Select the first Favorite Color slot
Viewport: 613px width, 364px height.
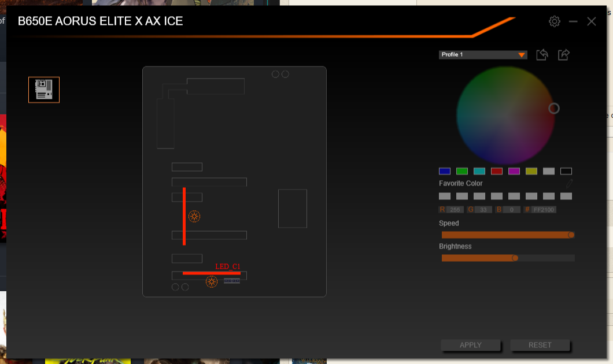coord(445,196)
